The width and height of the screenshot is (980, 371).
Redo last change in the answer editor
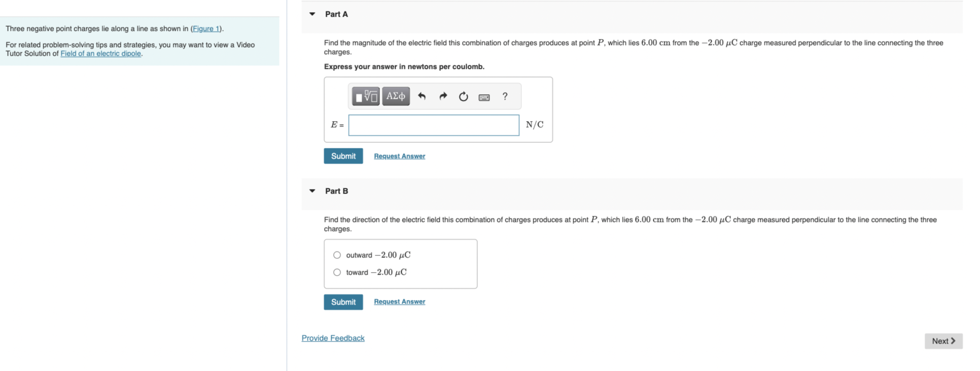[x=443, y=96]
